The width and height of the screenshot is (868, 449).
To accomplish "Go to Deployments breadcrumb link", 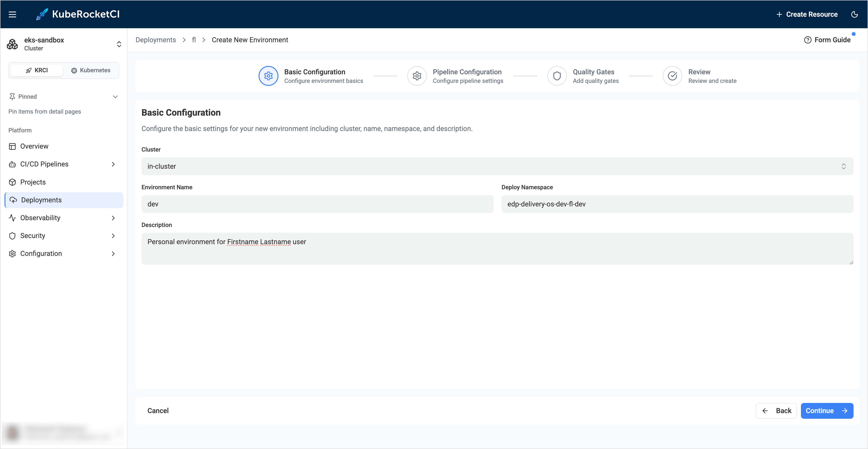I will 156,40.
